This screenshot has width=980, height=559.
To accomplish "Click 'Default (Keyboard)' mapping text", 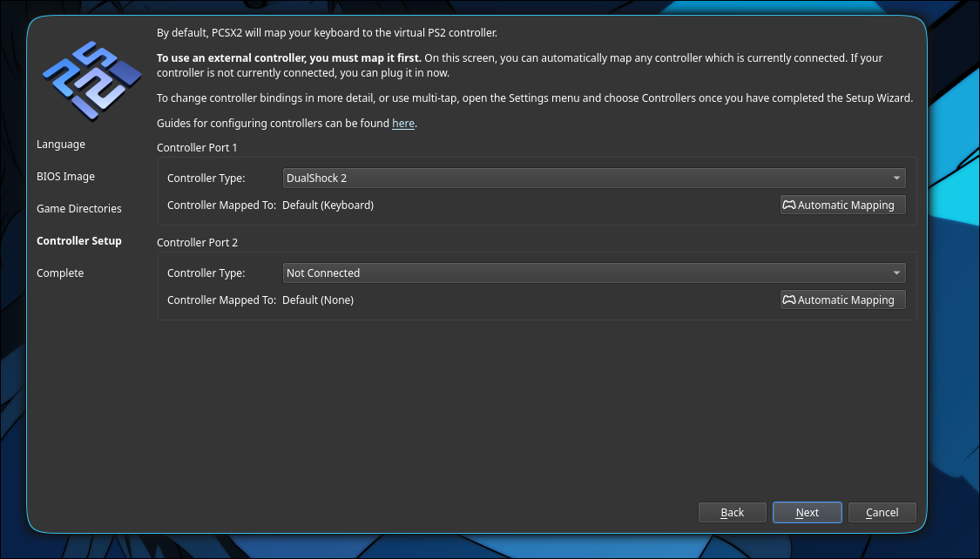I will click(328, 205).
